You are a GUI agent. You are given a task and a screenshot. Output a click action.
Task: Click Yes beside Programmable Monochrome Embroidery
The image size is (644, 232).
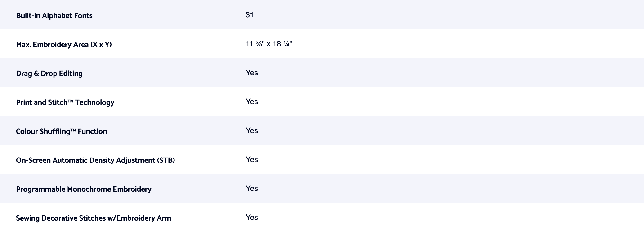[251, 188]
